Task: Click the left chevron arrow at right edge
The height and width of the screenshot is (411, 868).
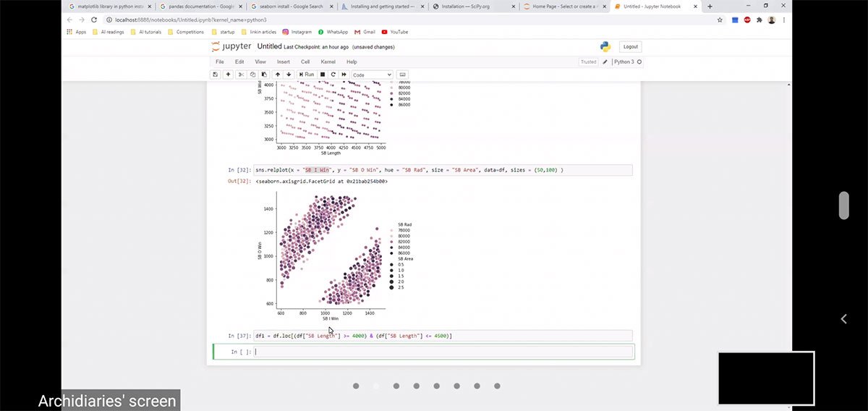Action: click(x=843, y=318)
